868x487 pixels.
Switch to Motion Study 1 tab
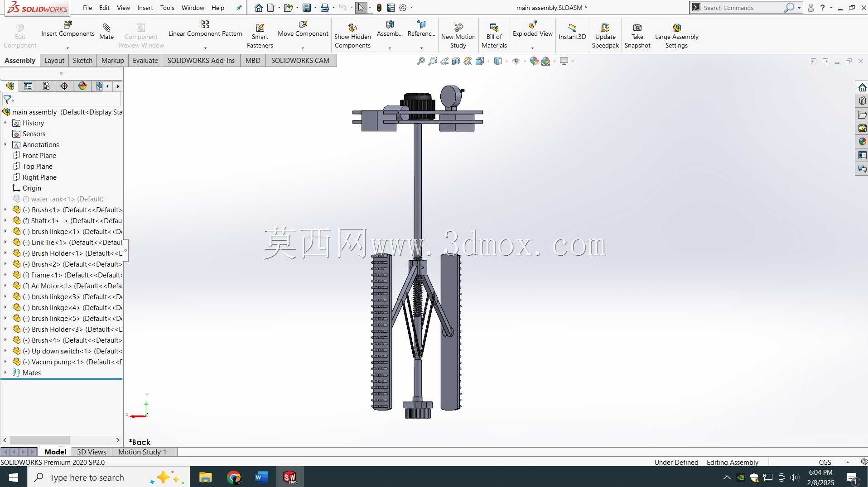pyautogui.click(x=142, y=452)
